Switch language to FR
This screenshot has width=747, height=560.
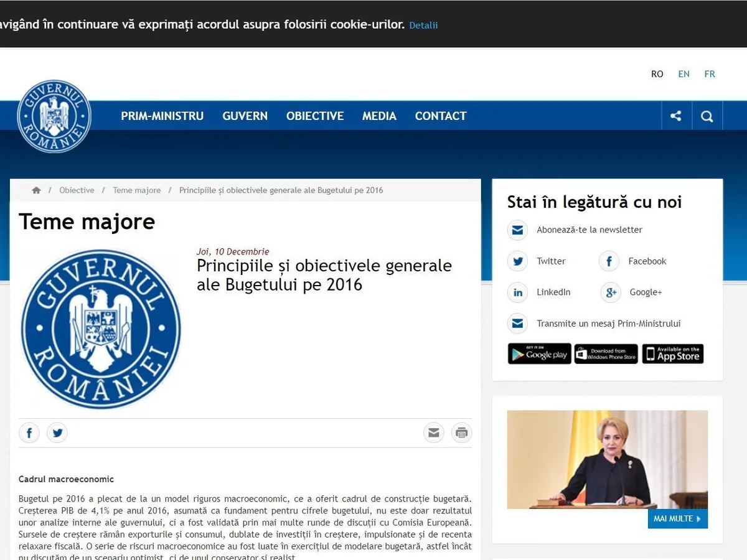(x=710, y=74)
